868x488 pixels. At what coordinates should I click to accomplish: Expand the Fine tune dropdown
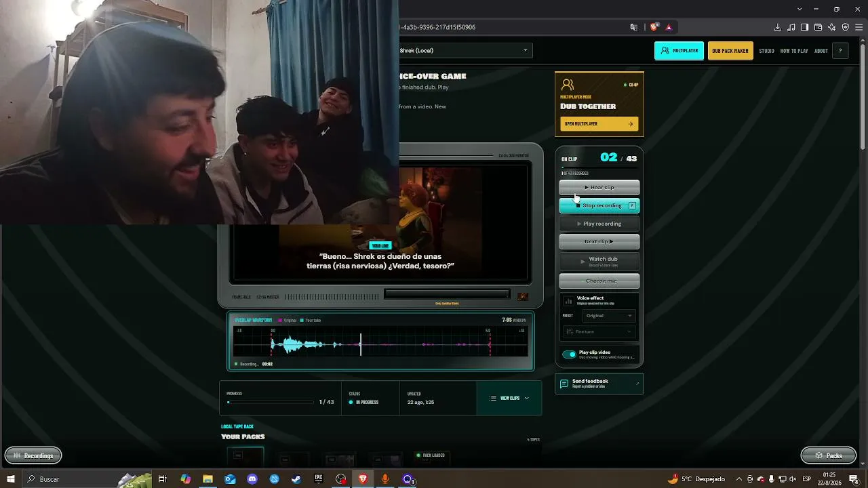pos(599,331)
